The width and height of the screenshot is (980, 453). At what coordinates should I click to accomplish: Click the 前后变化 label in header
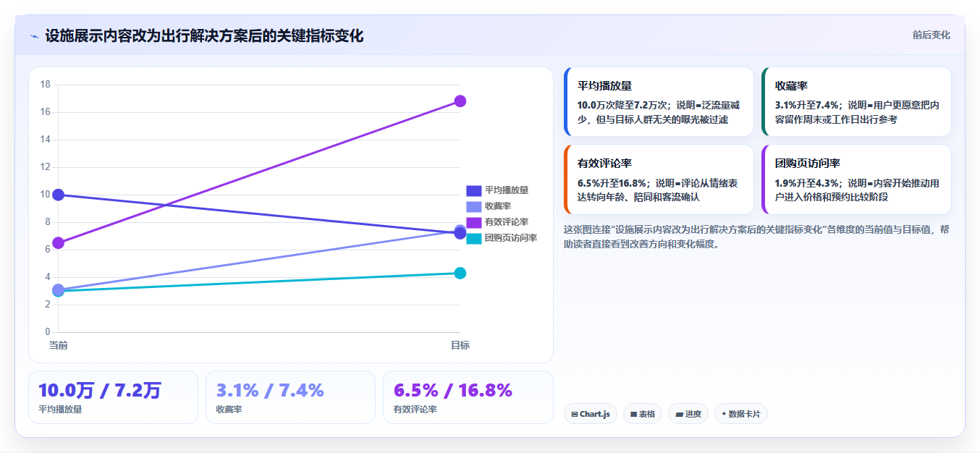point(931,35)
